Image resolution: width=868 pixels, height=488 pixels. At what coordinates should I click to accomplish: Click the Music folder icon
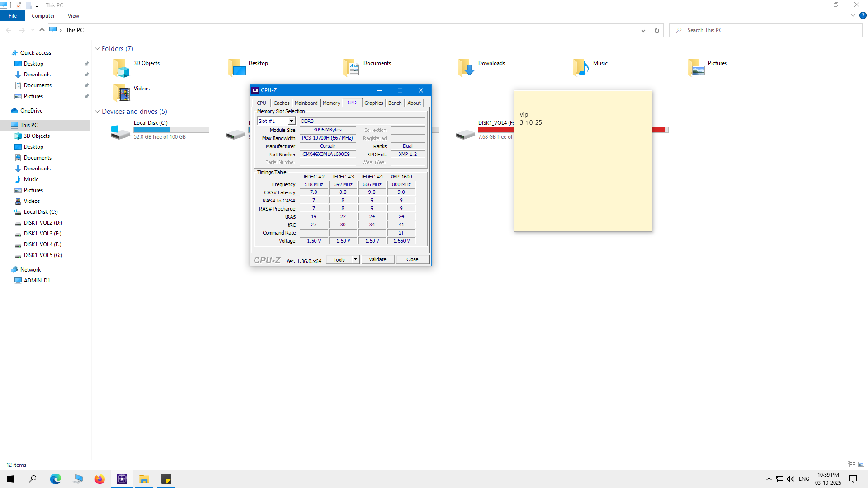tap(580, 68)
